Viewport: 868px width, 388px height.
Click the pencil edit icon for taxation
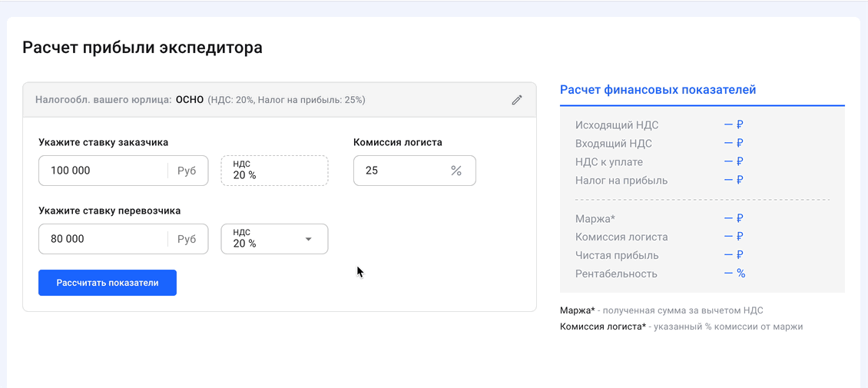coord(517,100)
